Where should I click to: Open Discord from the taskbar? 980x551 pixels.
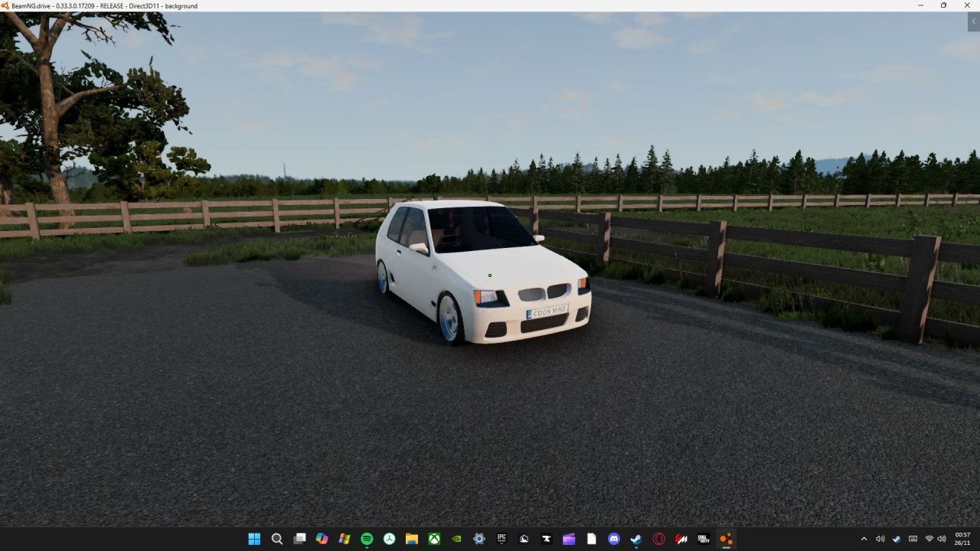click(x=613, y=539)
